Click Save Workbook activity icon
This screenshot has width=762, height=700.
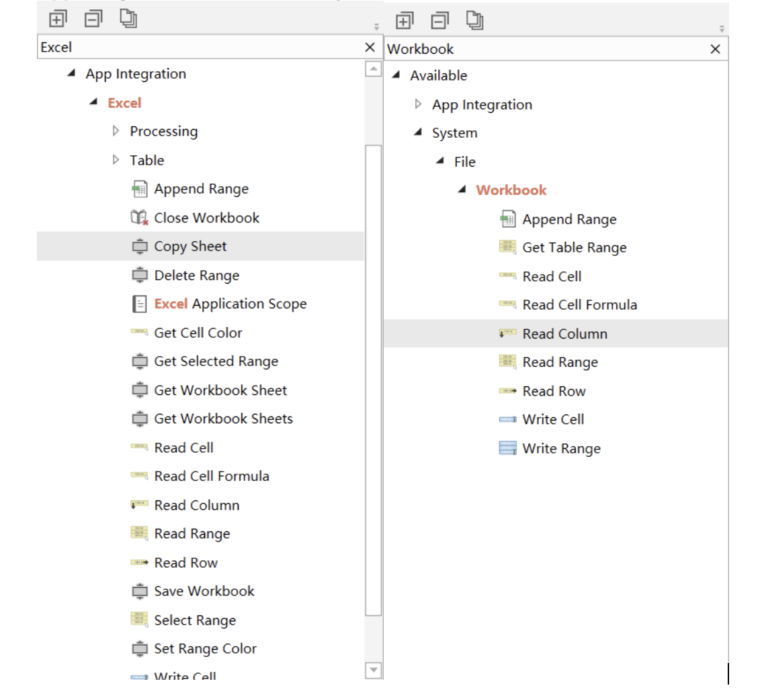[140, 590]
